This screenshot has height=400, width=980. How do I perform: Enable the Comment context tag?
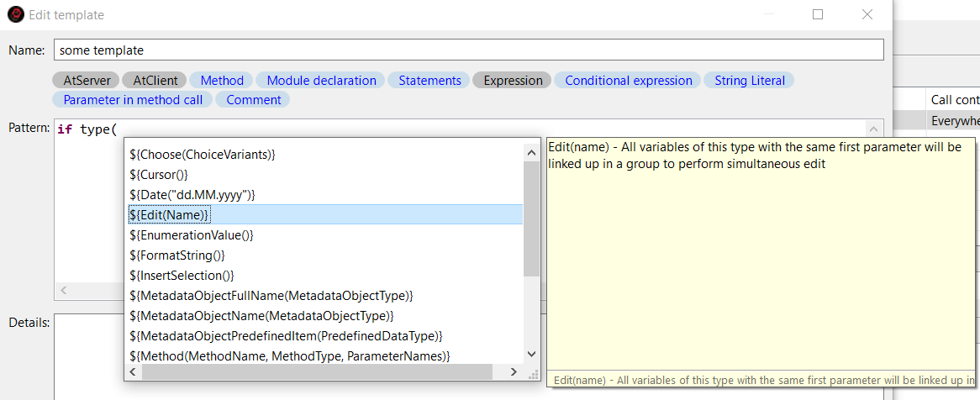click(253, 100)
